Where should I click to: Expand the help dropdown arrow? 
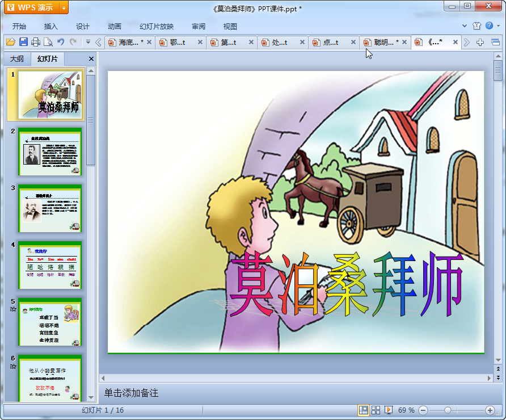pos(499,26)
